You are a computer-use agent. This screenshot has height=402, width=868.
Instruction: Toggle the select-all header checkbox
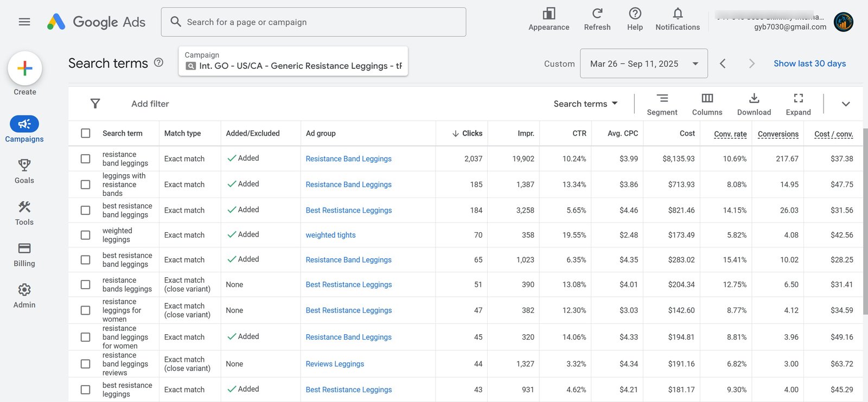86,133
